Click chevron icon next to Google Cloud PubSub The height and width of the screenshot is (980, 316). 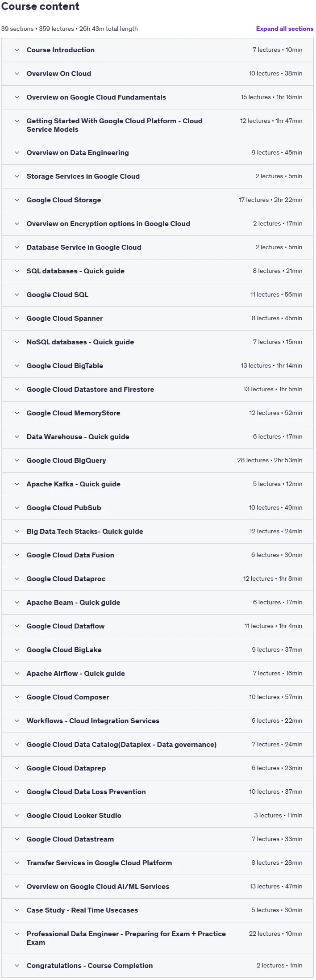click(x=17, y=508)
